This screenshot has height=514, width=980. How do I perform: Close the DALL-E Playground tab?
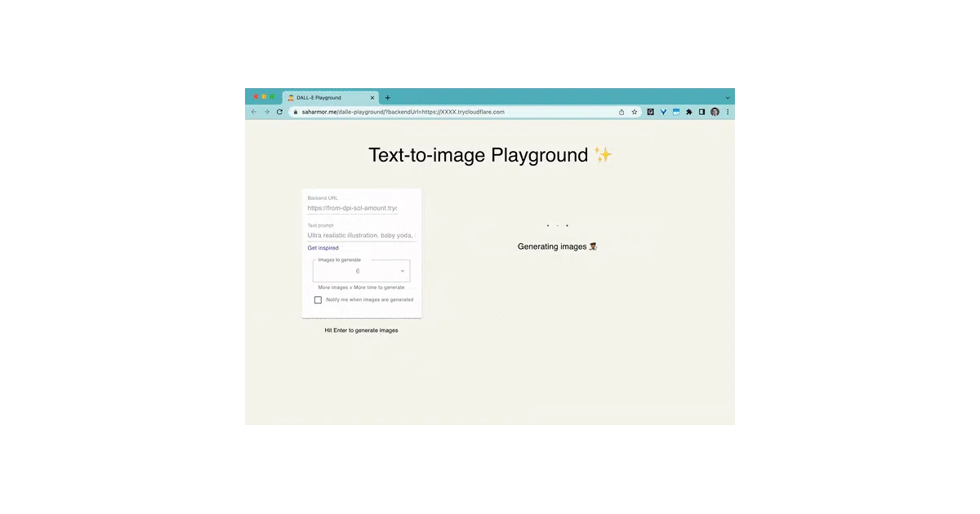pyautogui.click(x=372, y=98)
